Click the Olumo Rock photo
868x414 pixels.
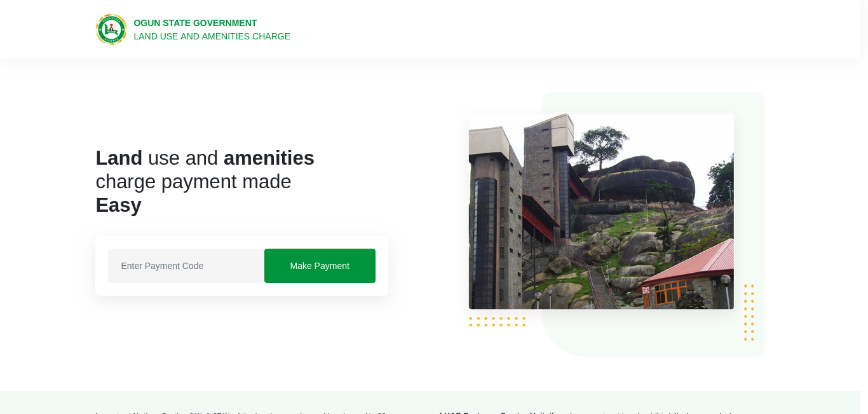coord(601,211)
